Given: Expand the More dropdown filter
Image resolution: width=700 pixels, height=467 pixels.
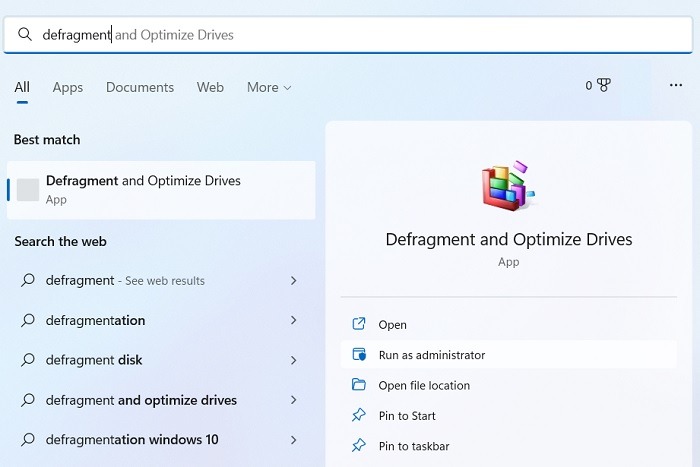Looking at the screenshot, I should [269, 87].
